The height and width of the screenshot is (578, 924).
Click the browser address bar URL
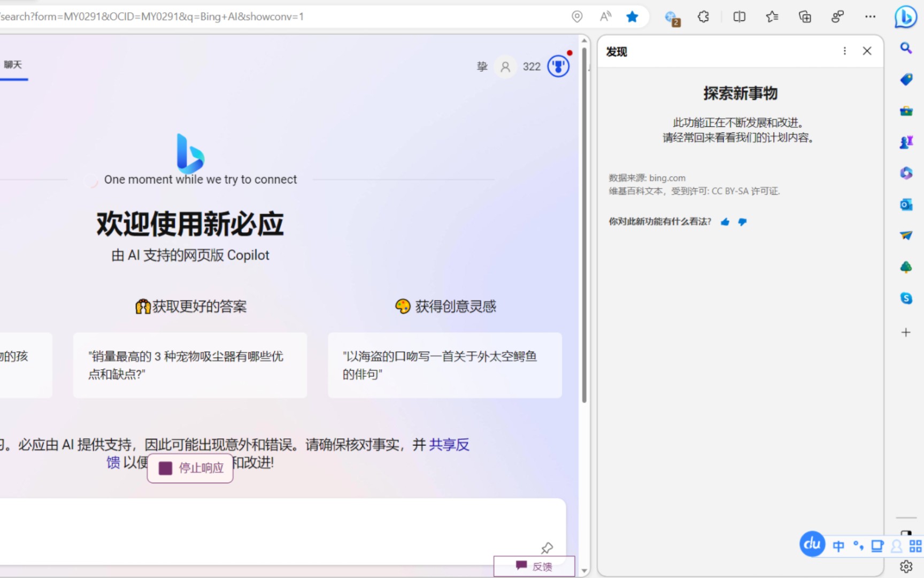pyautogui.click(x=152, y=17)
